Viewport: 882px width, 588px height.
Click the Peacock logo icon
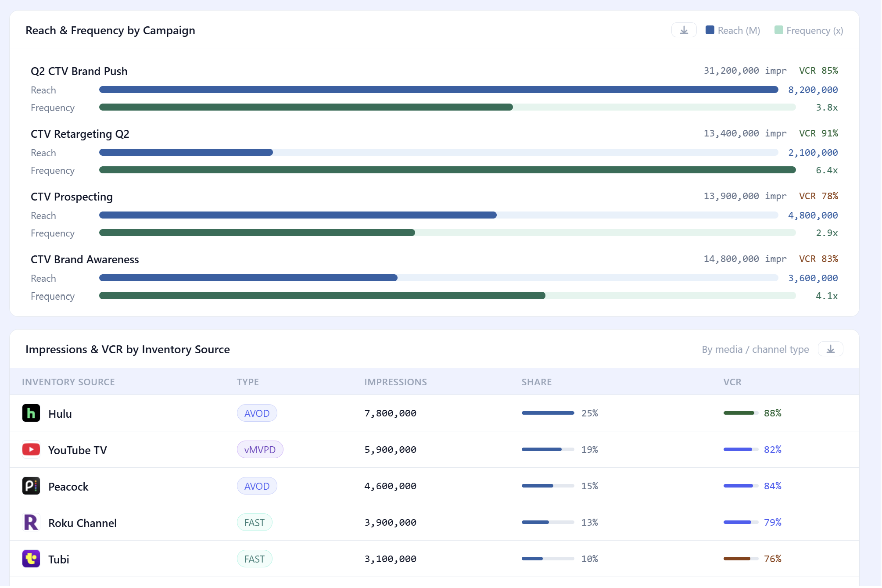click(x=31, y=486)
